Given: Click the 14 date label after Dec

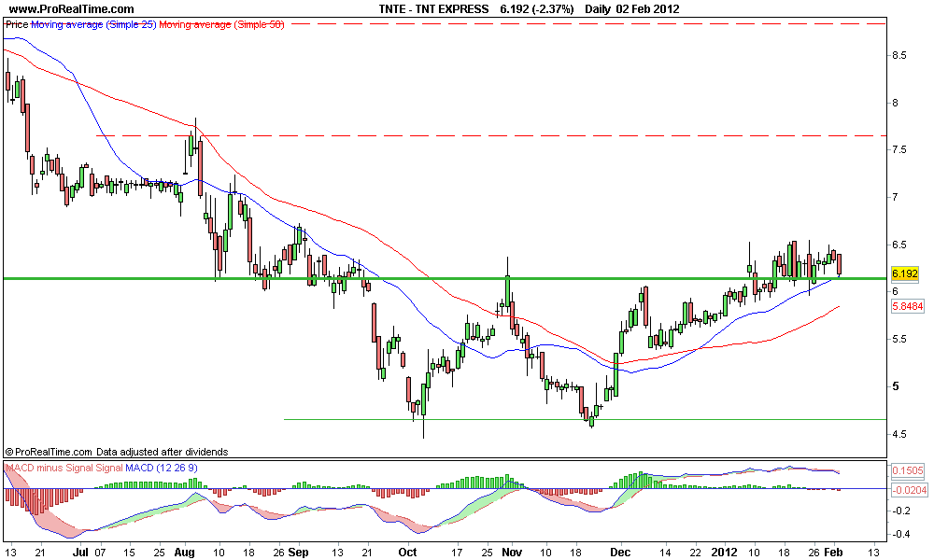Looking at the screenshot, I should (665, 552).
